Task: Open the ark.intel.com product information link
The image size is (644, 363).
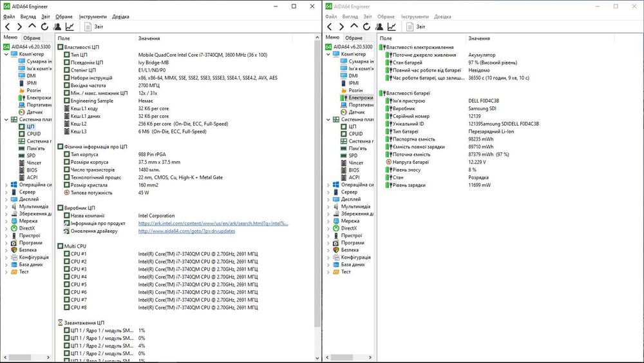Action: pos(213,224)
